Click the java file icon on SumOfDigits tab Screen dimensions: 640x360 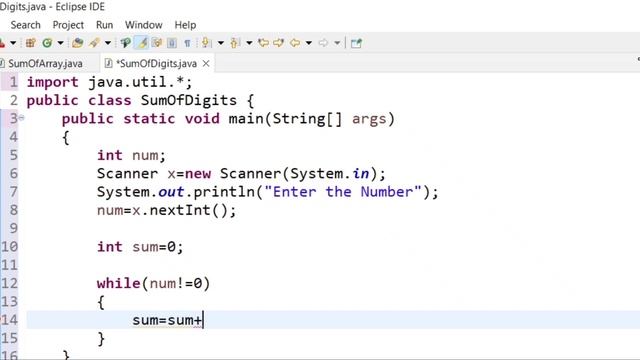(108, 63)
